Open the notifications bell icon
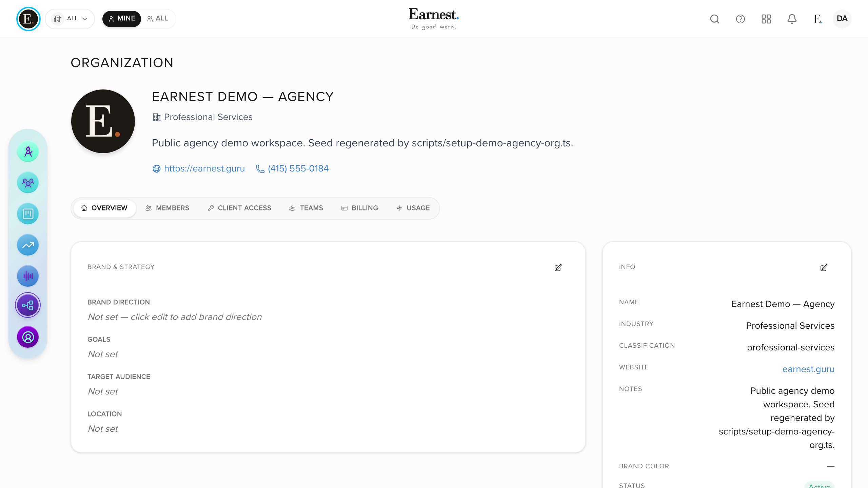The height and width of the screenshot is (488, 868). pyautogui.click(x=792, y=19)
